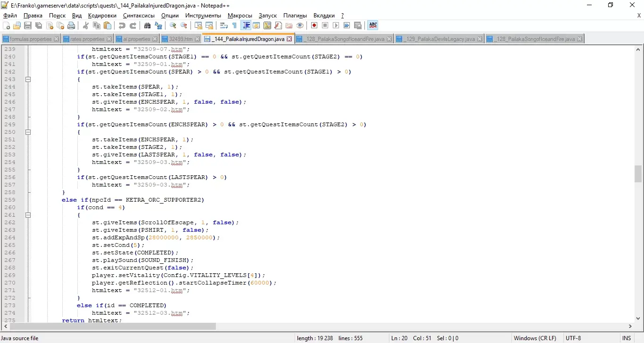Toggle show all characters pilcrow

click(235, 25)
